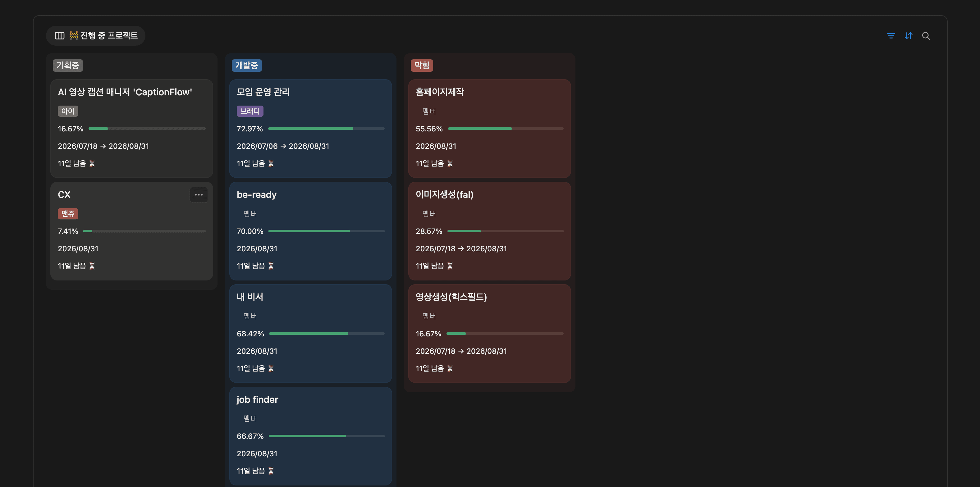
Task: Open search with the magnifier icon
Action: pyautogui.click(x=926, y=36)
